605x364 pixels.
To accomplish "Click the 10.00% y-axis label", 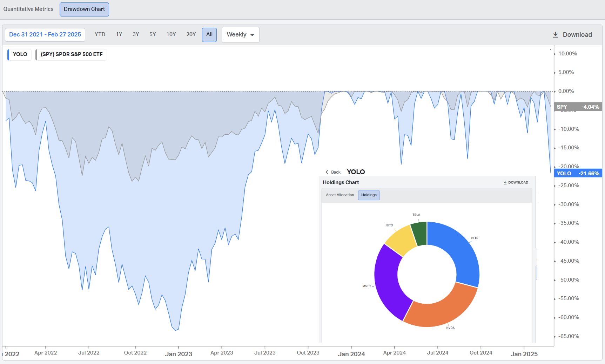I will point(567,54).
